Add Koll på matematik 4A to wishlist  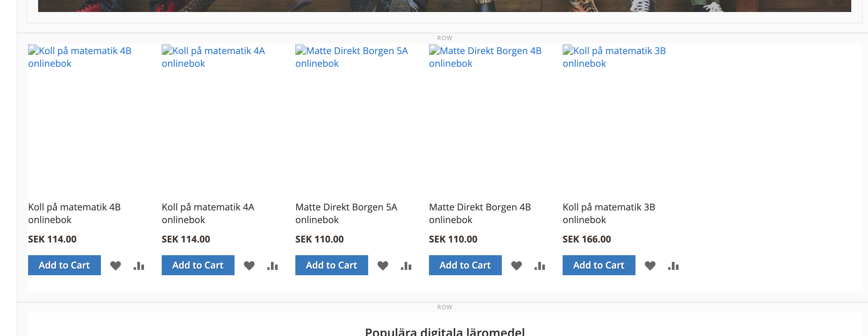click(249, 266)
